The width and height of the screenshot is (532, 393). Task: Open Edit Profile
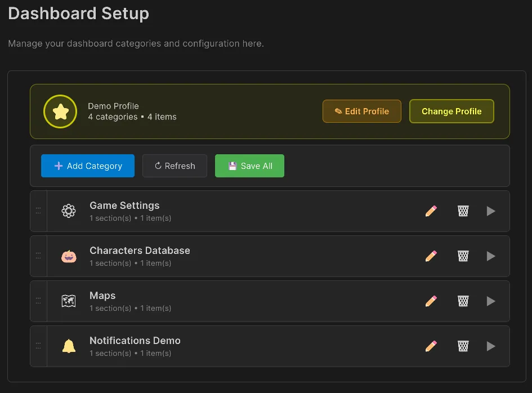[x=361, y=111]
